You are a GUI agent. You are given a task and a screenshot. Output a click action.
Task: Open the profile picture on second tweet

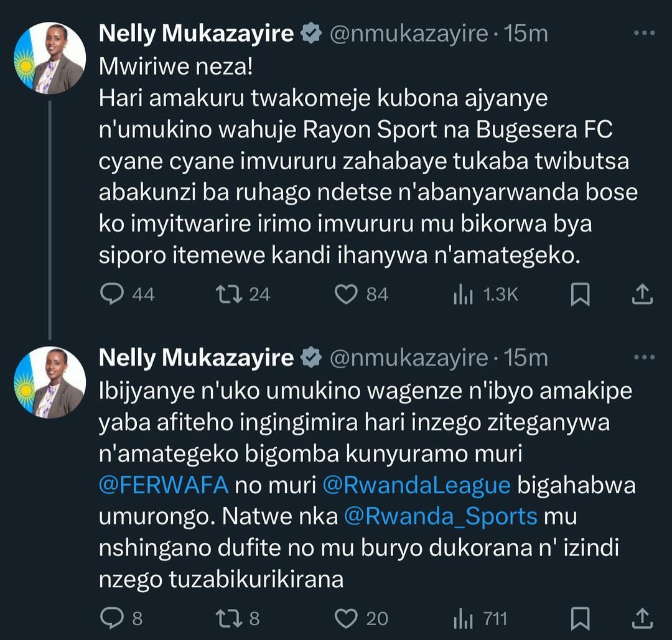[x=50, y=382]
